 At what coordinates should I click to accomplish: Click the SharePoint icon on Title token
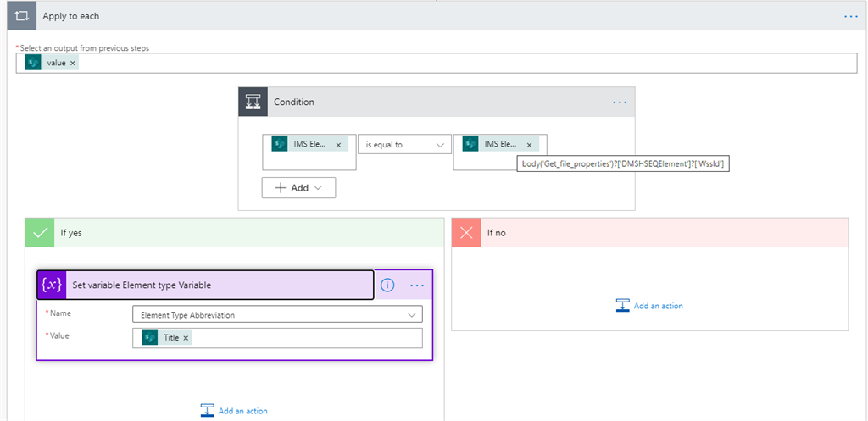150,337
